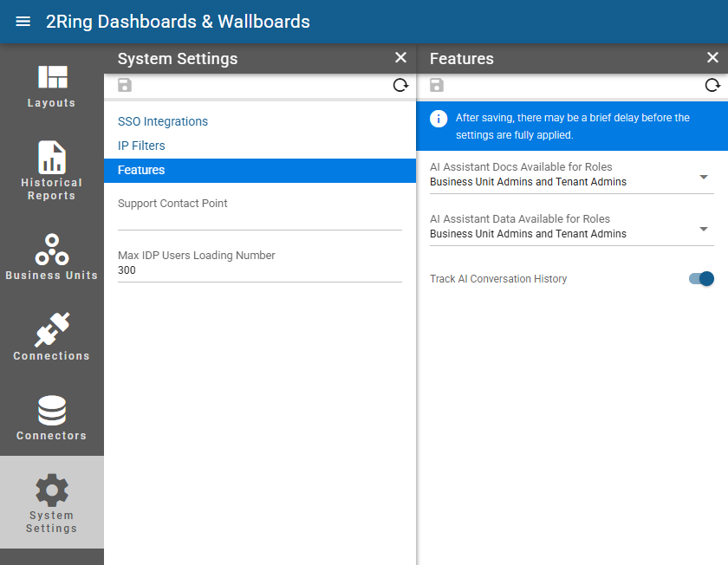Screen dimensions: 728x565
Task: Expand AI Assistant Docs Available for Roles dropdown
Action: 571,176
